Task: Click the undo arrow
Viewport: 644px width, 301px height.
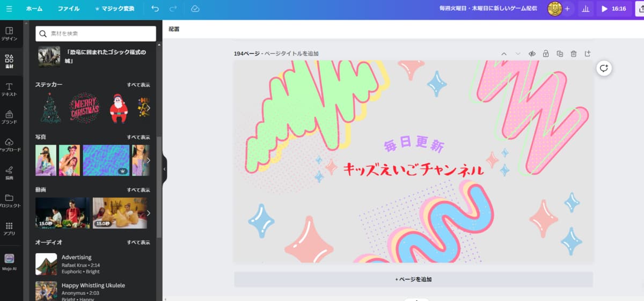Action: click(155, 9)
